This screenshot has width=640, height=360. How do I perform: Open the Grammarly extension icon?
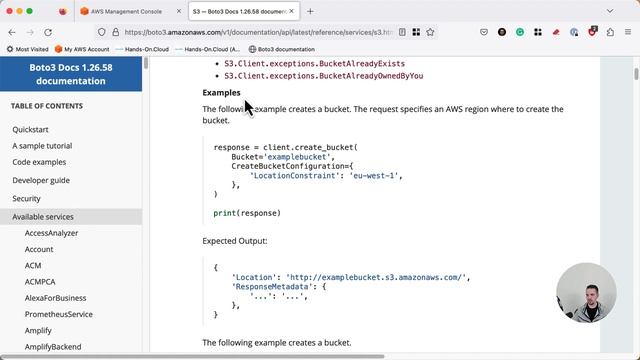[x=520, y=32]
